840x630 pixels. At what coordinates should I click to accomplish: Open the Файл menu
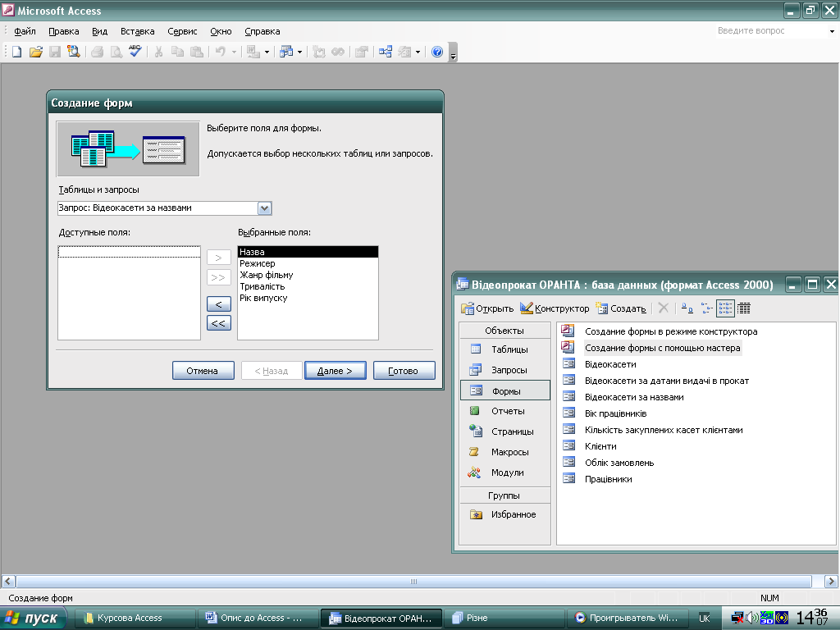coord(25,31)
